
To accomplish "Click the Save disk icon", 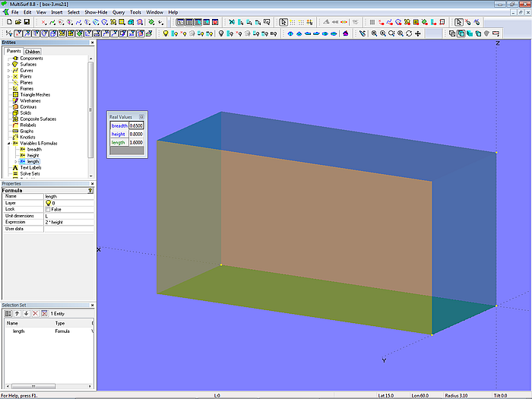I will tap(26, 22).
